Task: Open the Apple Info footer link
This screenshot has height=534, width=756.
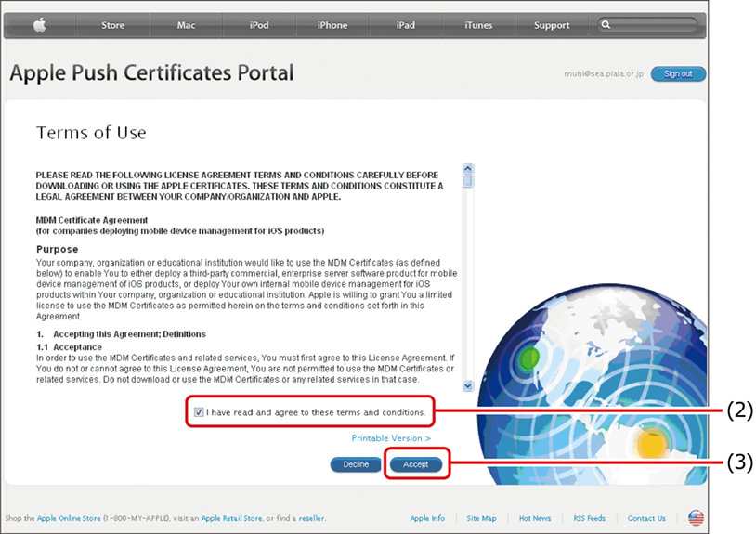Action: click(427, 518)
